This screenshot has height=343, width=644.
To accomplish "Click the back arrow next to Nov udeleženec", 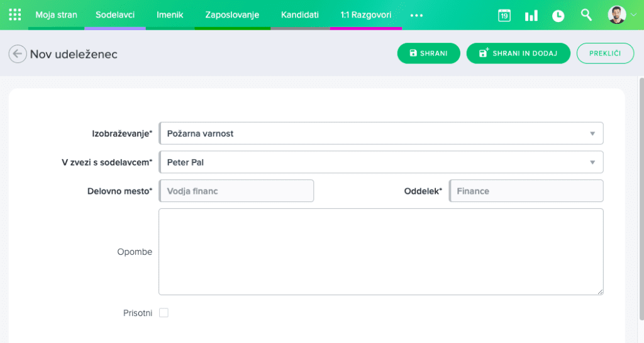I will (x=18, y=54).
